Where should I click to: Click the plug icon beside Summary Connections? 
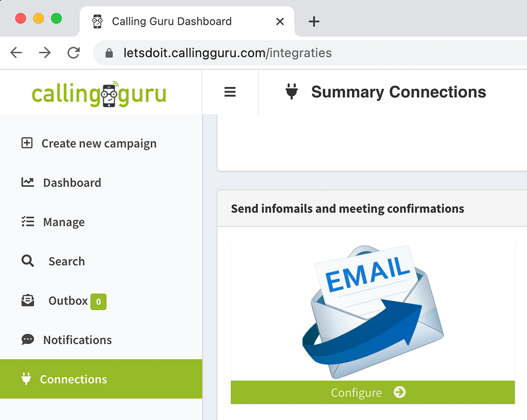point(292,92)
